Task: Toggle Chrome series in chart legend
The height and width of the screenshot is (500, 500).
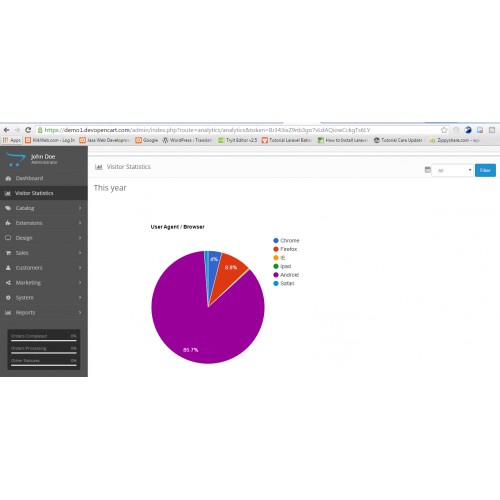Action: 286,240
